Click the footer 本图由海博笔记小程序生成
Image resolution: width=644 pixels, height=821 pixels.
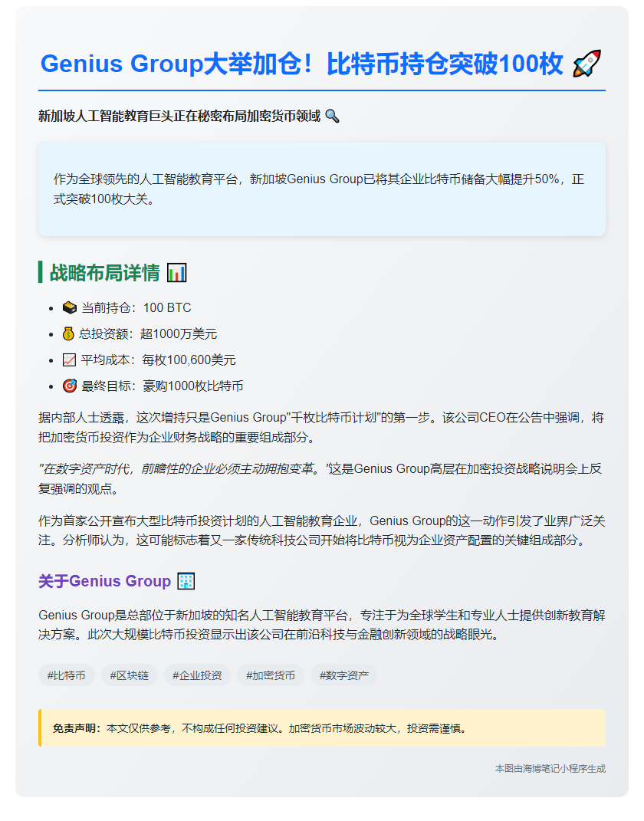point(550,769)
